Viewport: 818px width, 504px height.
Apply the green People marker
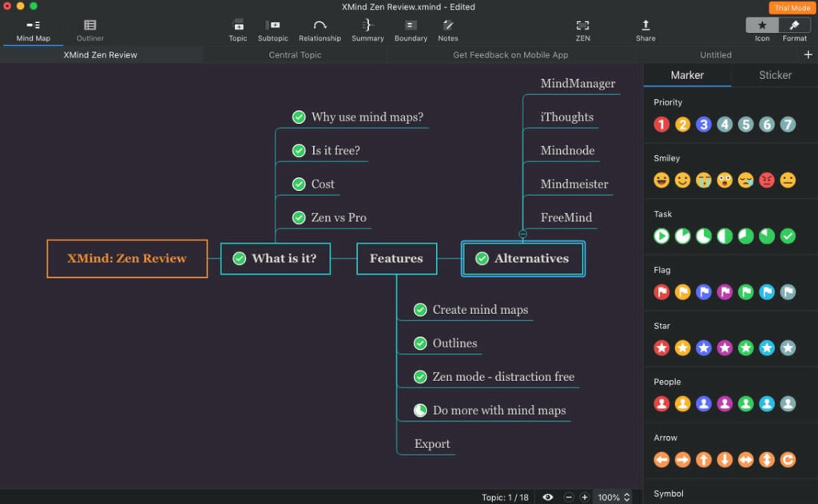pyautogui.click(x=745, y=403)
